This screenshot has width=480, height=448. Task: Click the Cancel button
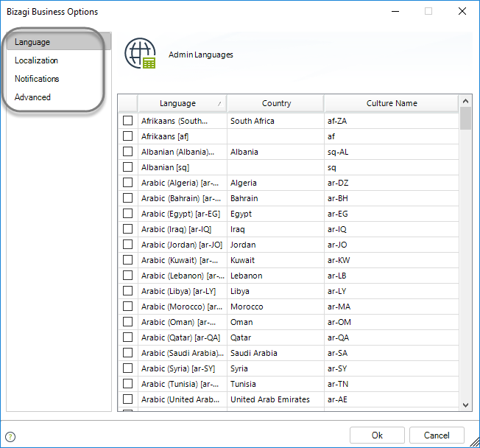coord(437,435)
